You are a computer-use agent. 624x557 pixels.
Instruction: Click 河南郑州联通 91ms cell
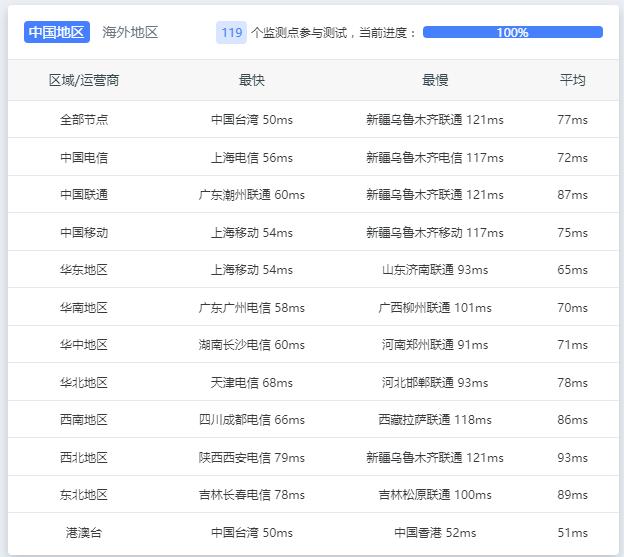click(435, 345)
